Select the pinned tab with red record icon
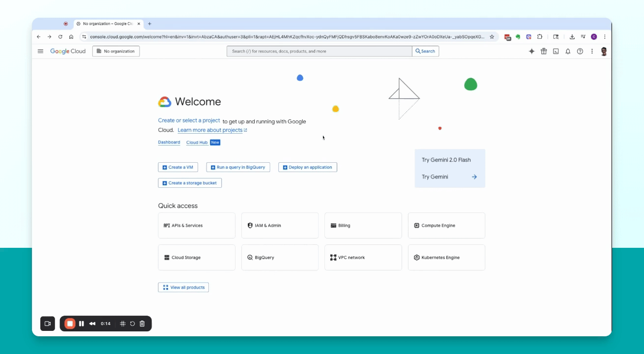Screen dimensions: 644x354 pos(66,24)
